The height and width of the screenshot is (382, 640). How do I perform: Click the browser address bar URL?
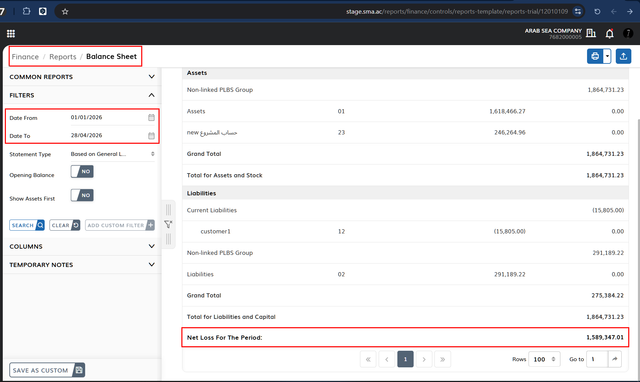pos(457,11)
